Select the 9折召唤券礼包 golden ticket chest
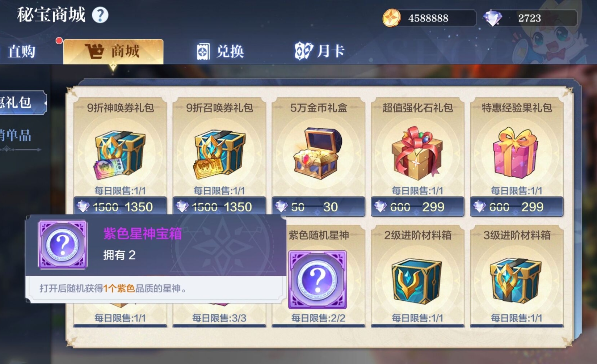Screen dimensions: 597x364 [x=219, y=155]
